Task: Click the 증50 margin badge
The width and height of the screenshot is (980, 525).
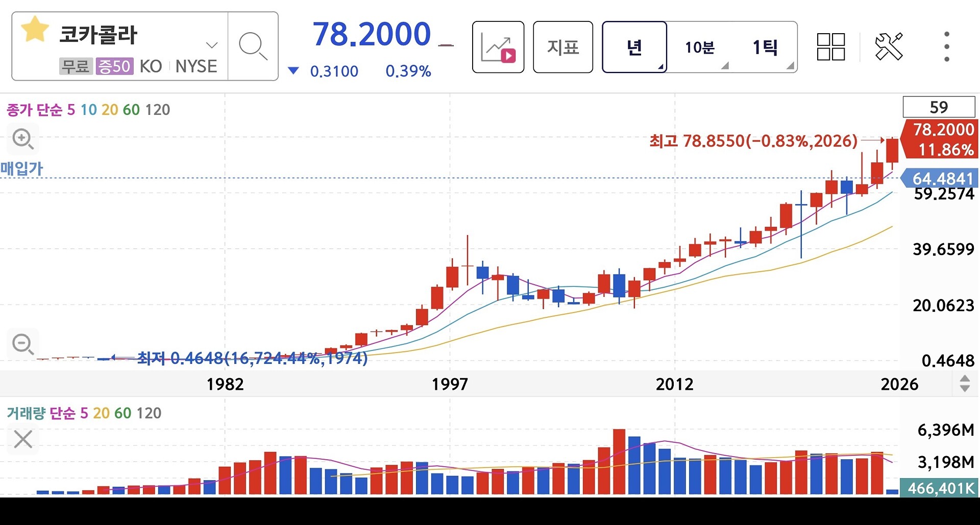Action: pos(115,66)
